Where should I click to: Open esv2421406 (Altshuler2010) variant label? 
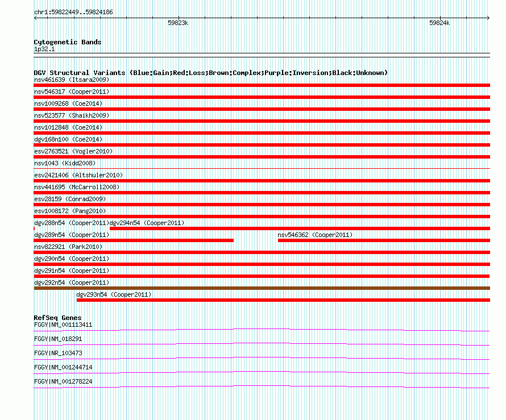click(x=78, y=175)
